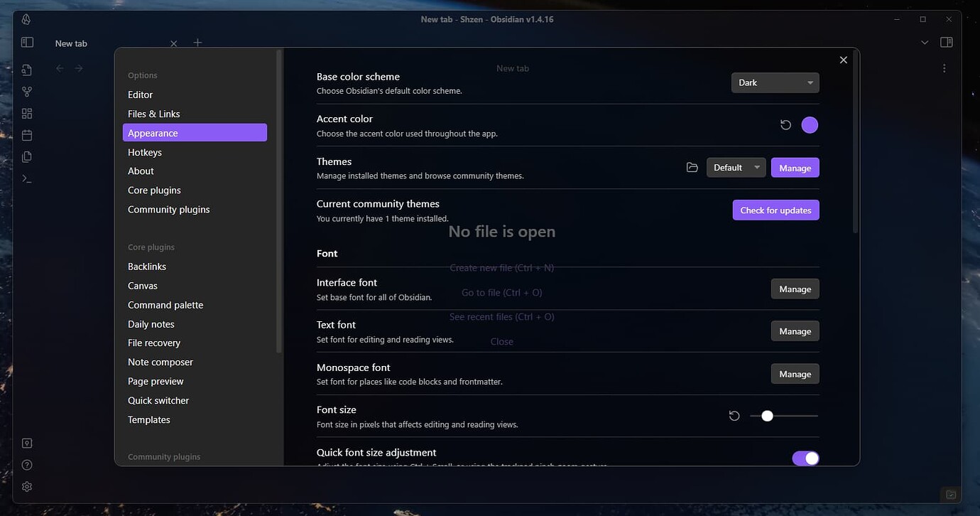Open the command palette icon
The image size is (980, 516).
[26, 178]
